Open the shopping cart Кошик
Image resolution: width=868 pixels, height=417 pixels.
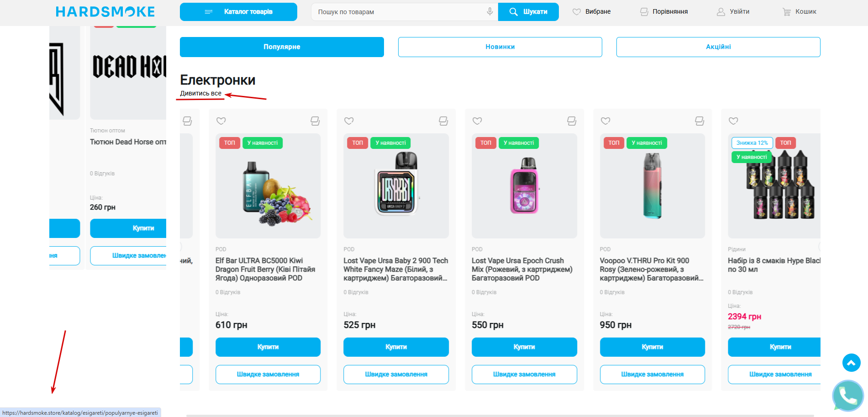pos(799,12)
